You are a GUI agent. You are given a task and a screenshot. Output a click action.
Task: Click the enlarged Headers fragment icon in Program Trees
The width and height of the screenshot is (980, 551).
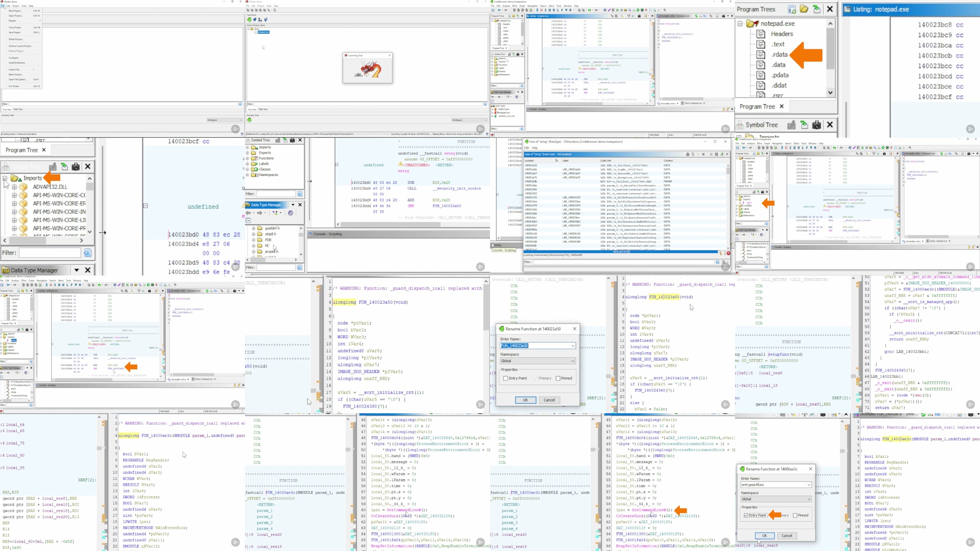761,34
